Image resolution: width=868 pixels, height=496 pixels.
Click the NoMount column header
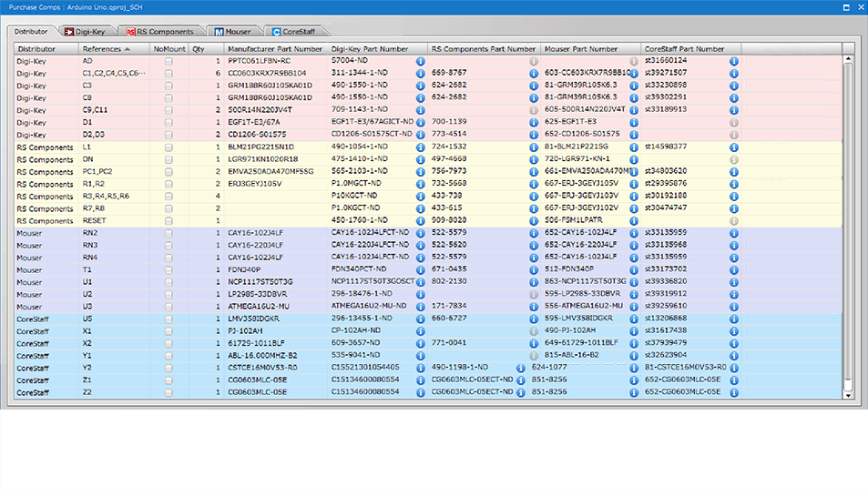tap(169, 48)
